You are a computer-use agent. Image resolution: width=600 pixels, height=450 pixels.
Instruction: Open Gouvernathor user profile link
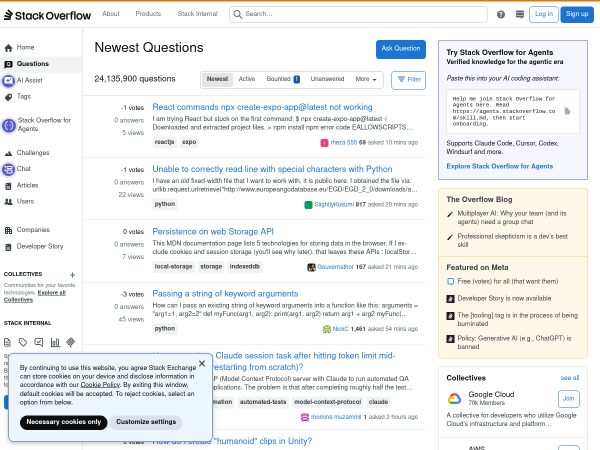(335, 267)
